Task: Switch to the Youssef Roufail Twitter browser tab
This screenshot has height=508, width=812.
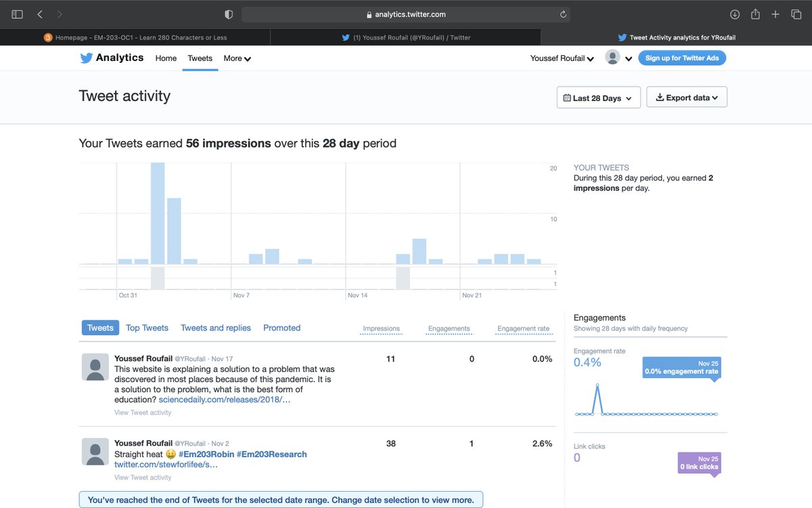Action: [406, 37]
